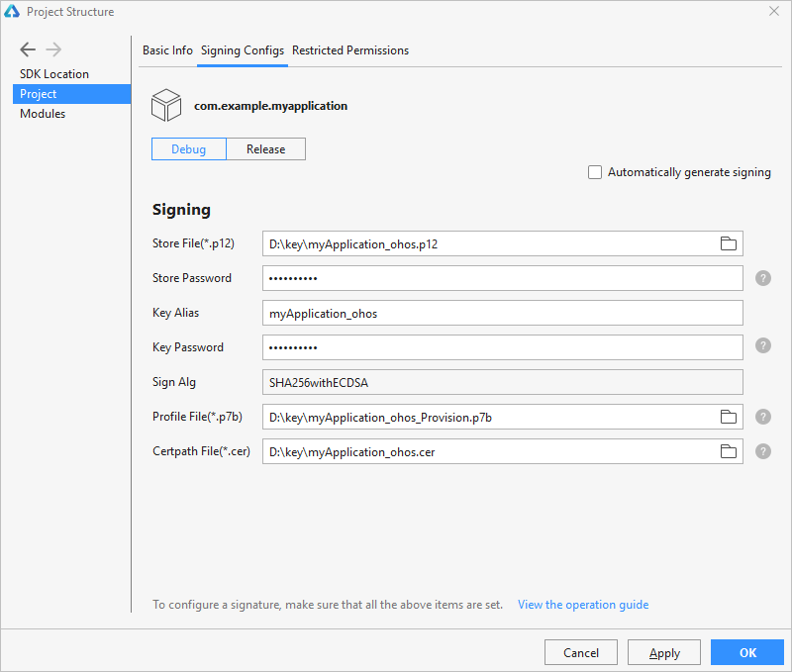The image size is (792, 672).
Task: Click into the Key Alias field
Action: (x=503, y=313)
